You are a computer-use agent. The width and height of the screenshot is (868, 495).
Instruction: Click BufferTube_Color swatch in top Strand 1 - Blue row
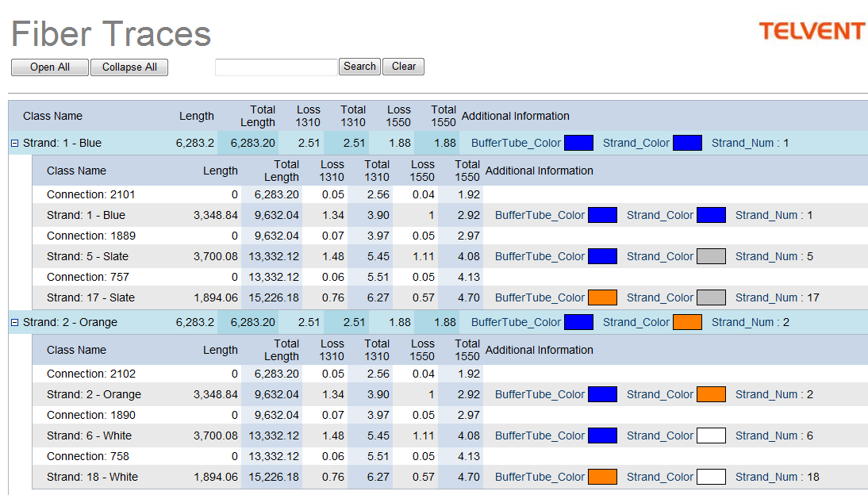[x=579, y=143]
